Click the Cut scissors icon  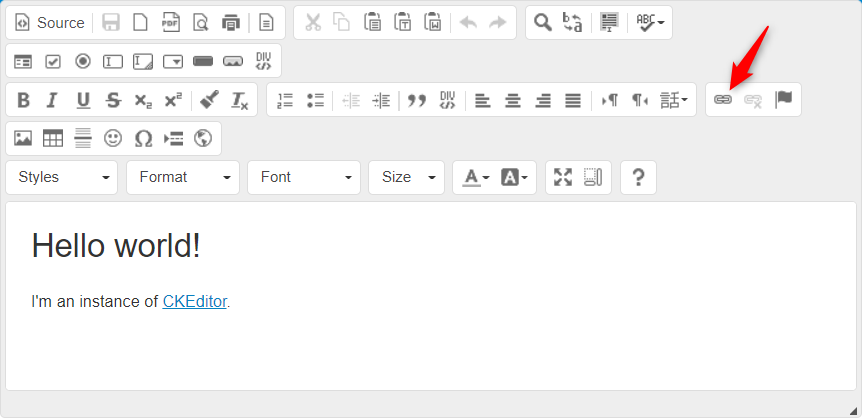313,23
